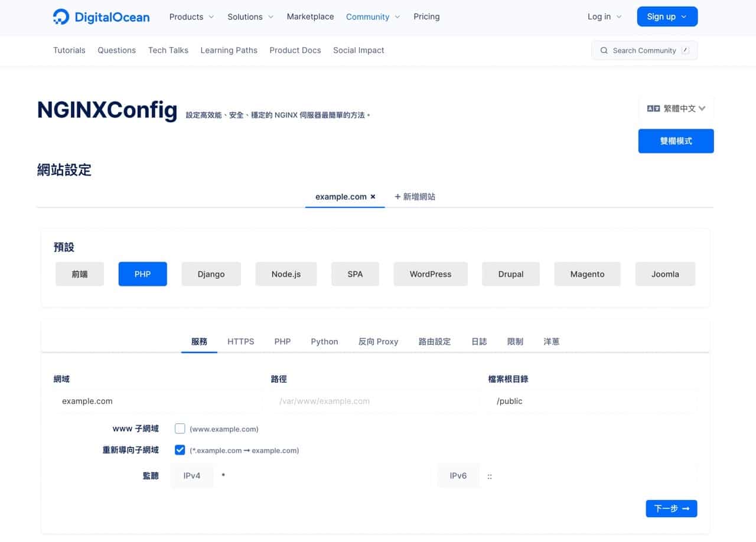This screenshot has height=542, width=756.
Task: Switch to the 限制 tab
Action: [x=515, y=341]
